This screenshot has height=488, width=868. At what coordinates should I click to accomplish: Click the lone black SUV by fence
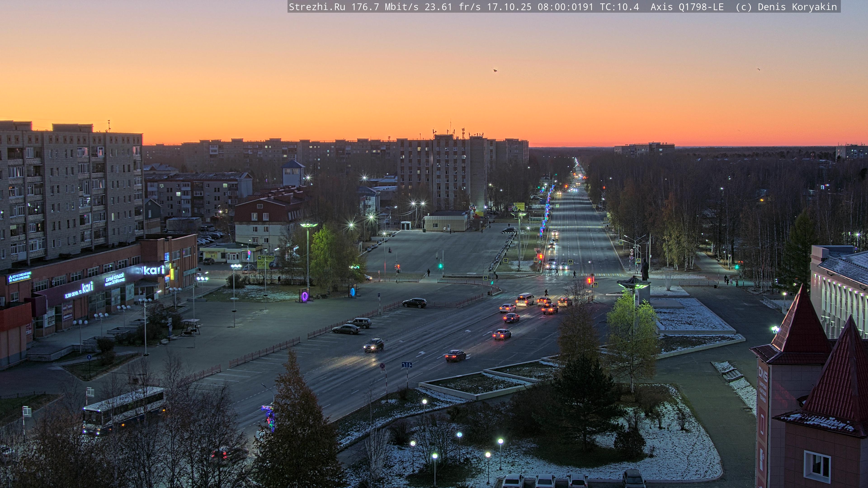[x=415, y=303]
